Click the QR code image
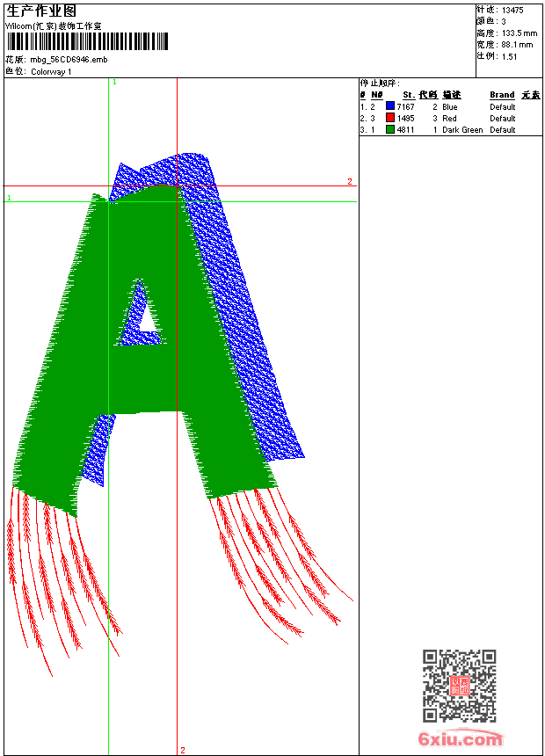 [459, 686]
